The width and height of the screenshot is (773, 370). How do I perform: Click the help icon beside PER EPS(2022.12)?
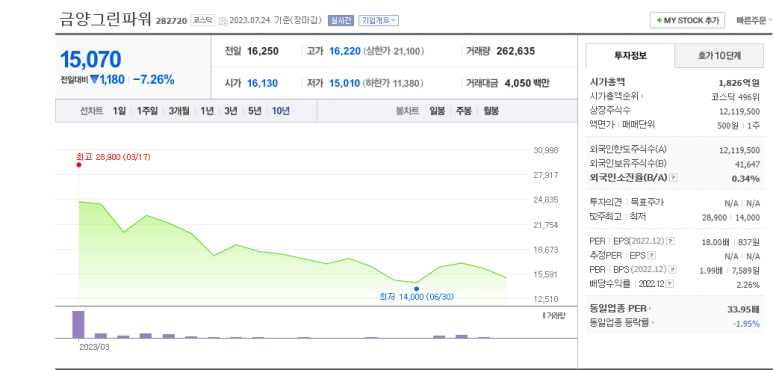(x=670, y=241)
